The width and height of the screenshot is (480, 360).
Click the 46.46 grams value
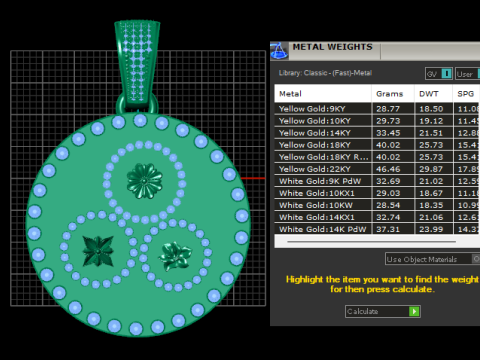click(388, 169)
